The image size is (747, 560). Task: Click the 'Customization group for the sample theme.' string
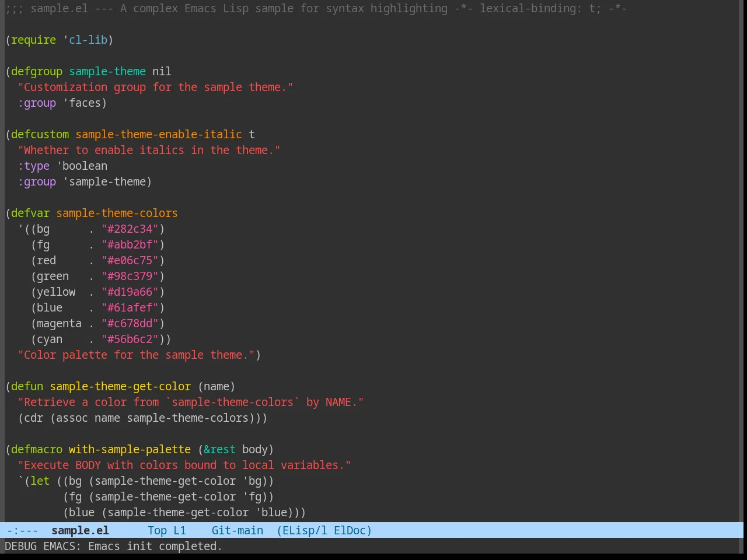[x=155, y=87]
